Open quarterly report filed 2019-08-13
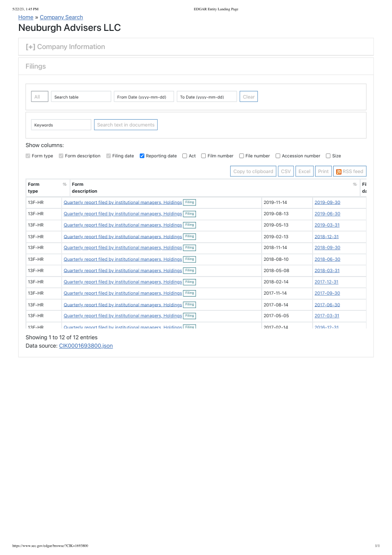Image resolution: width=392 pixels, height=555 pixels. coord(123,214)
